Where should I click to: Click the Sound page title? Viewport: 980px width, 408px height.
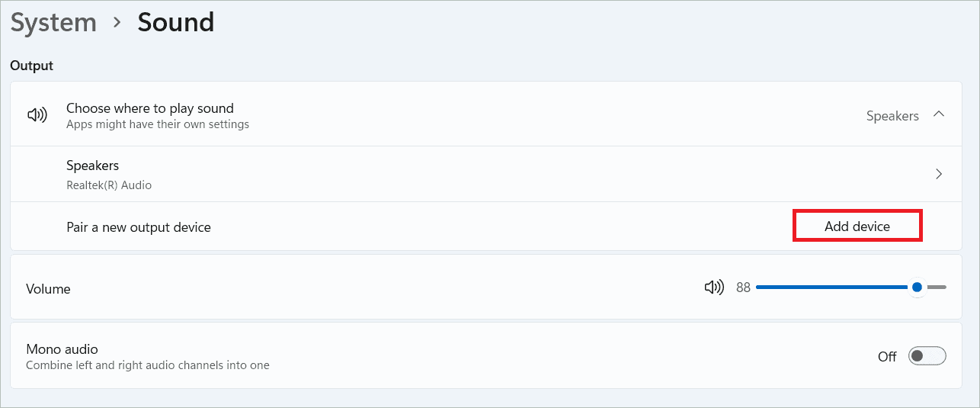(x=175, y=22)
